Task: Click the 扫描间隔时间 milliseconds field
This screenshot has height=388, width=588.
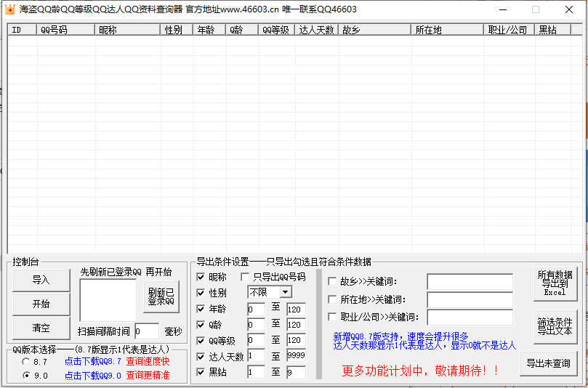Action: [147, 331]
